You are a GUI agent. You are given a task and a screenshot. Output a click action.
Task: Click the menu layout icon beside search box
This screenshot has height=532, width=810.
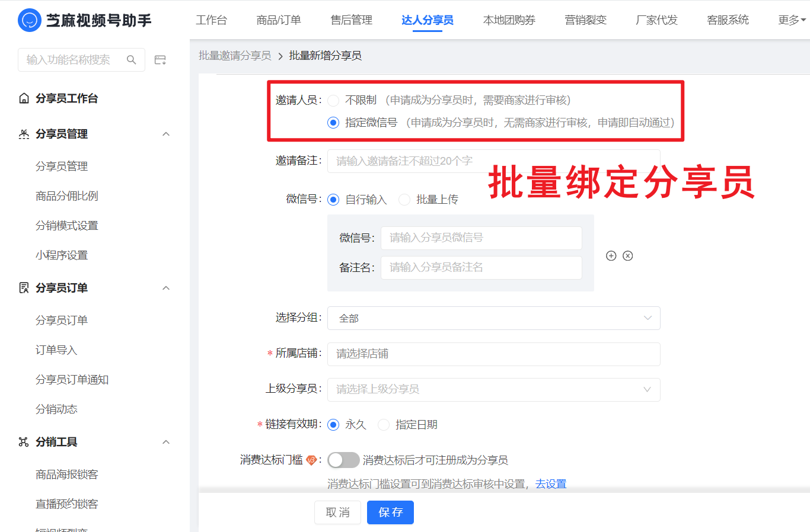160,60
